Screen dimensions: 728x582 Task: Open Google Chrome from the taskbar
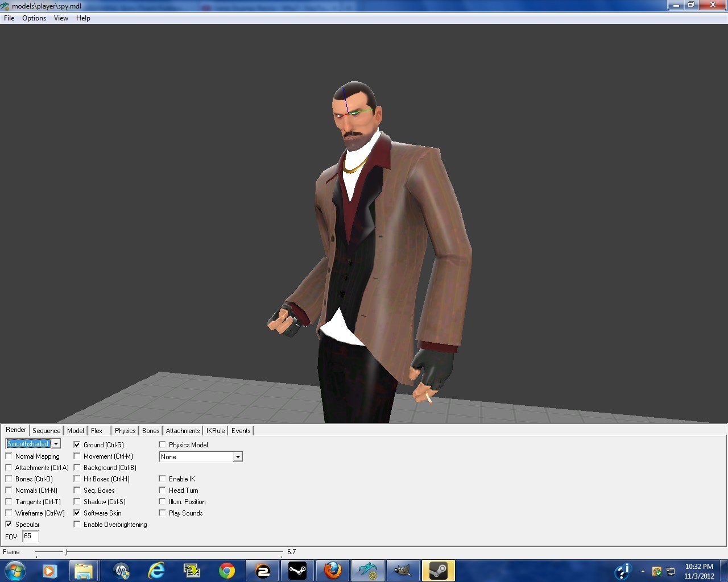(x=227, y=571)
